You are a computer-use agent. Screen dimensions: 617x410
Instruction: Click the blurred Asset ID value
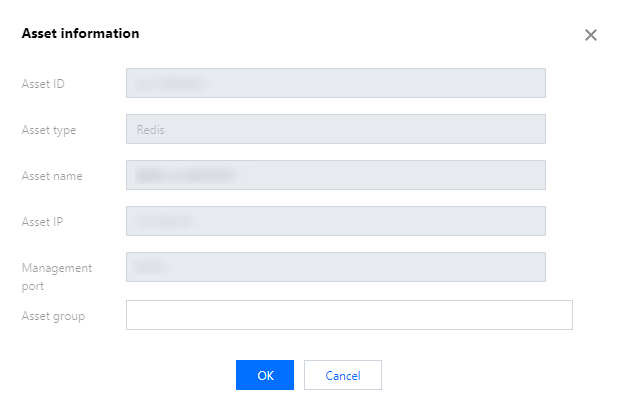170,83
